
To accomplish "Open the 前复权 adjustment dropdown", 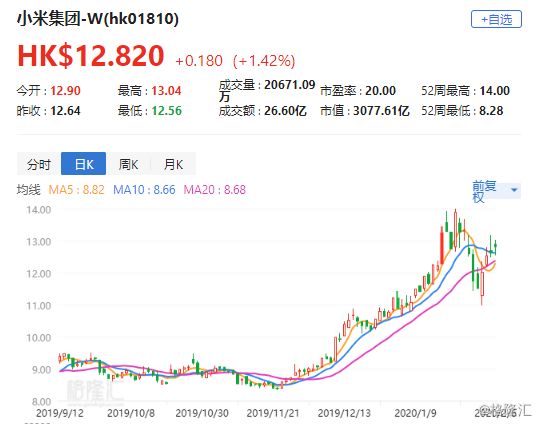I will point(496,191).
